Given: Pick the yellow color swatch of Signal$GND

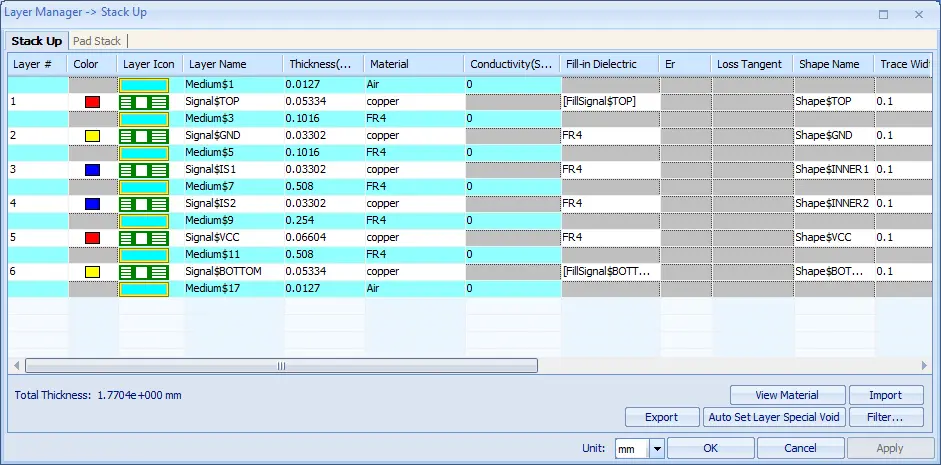Looking at the screenshot, I should [x=92, y=136].
